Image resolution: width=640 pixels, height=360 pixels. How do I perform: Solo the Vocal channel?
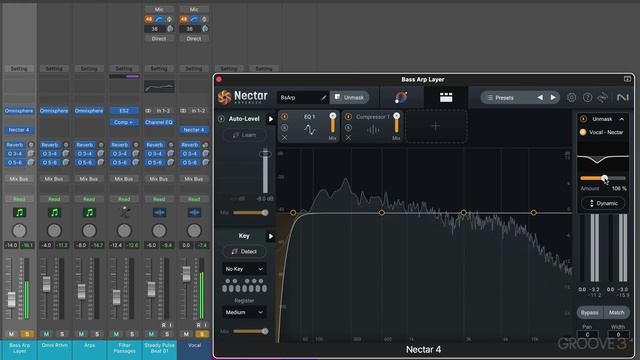click(202, 334)
